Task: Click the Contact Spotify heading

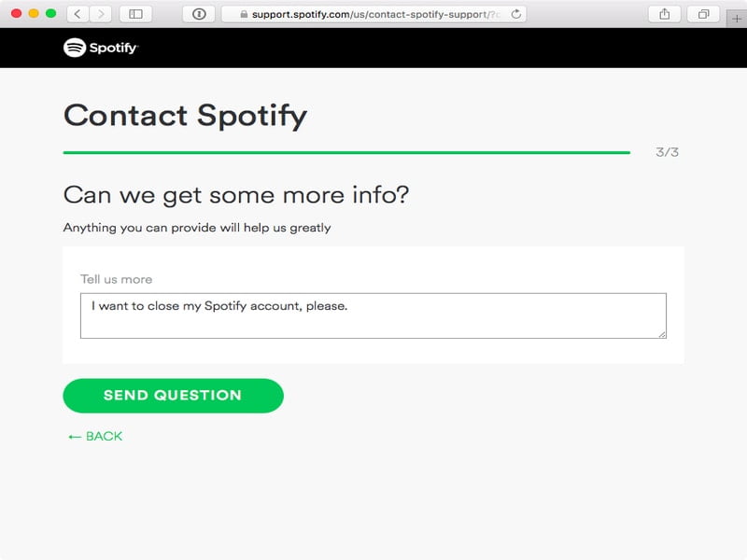Action: (185, 116)
